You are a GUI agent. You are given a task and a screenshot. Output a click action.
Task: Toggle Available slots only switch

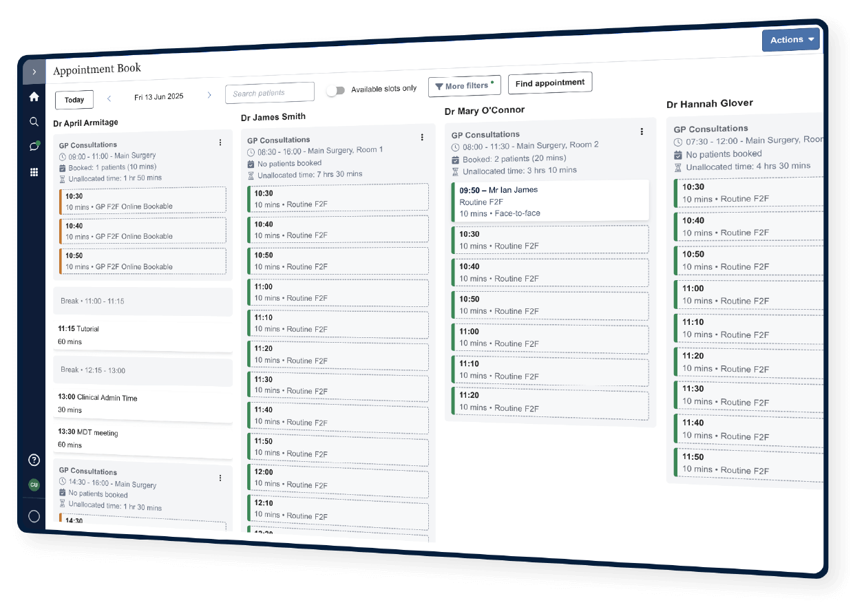tap(335, 90)
